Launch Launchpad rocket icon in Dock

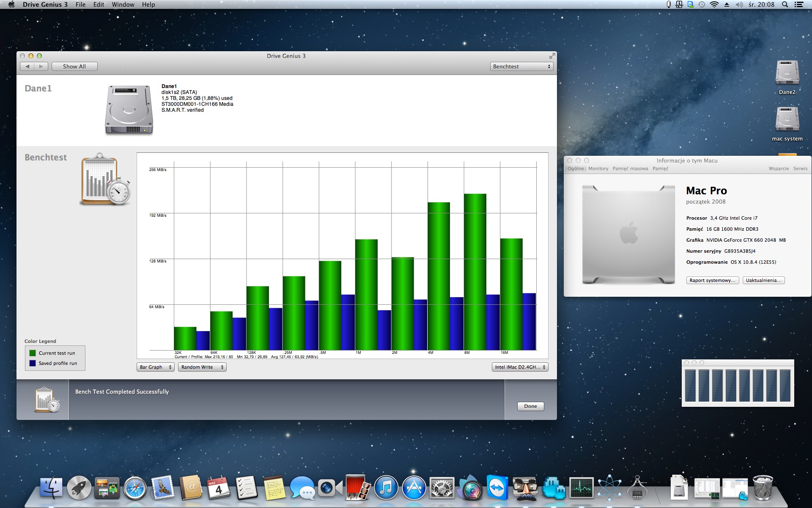(x=79, y=488)
